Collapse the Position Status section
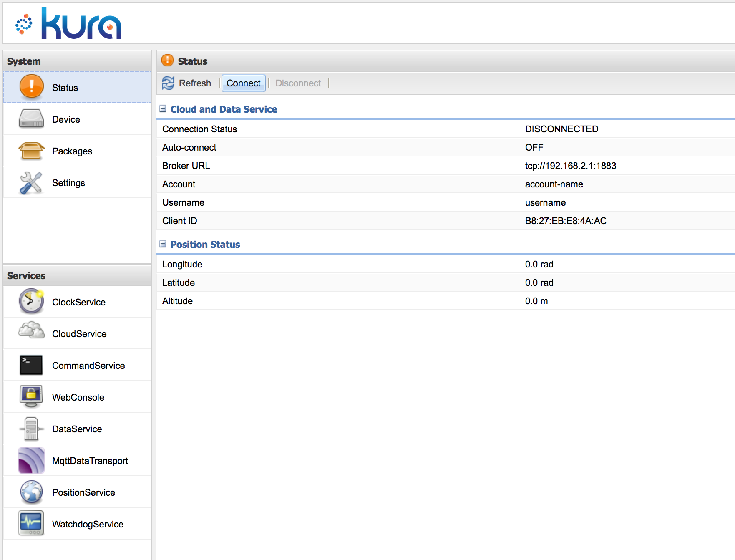 click(x=163, y=244)
